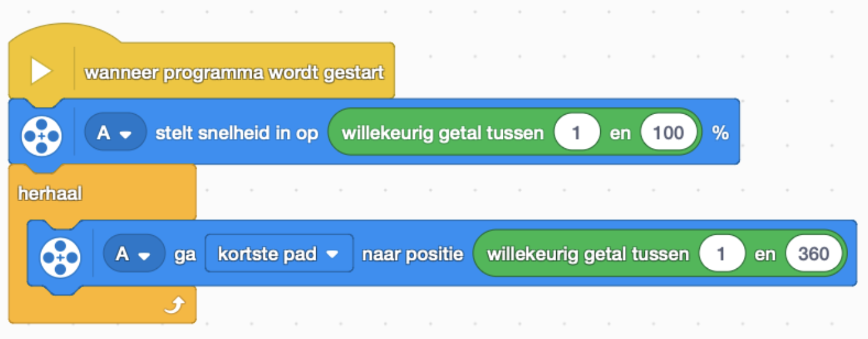Expand the 'kortste pad' direction dropdown

pyautogui.click(x=279, y=253)
